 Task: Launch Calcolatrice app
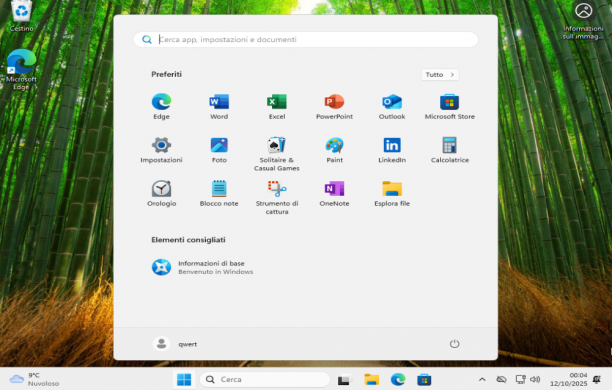(x=450, y=150)
